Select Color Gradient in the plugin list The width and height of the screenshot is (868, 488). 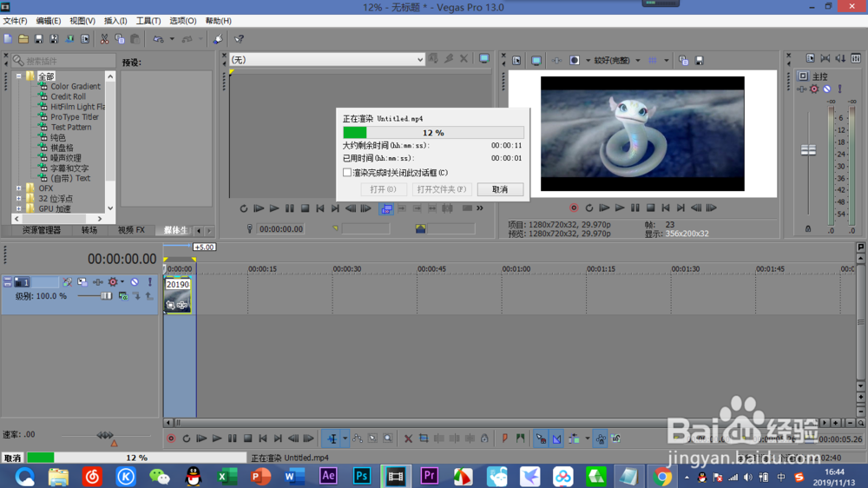(76, 87)
